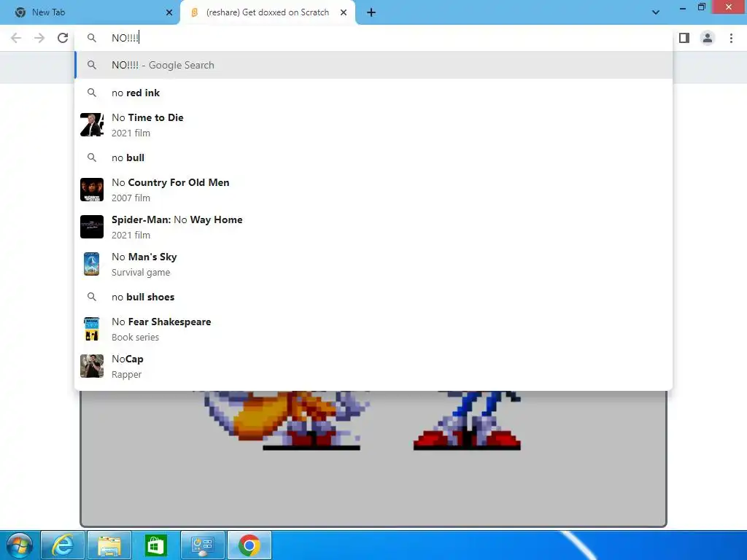
Task: Click search icon beside NO!!!! - Google Search
Action: tap(92, 65)
